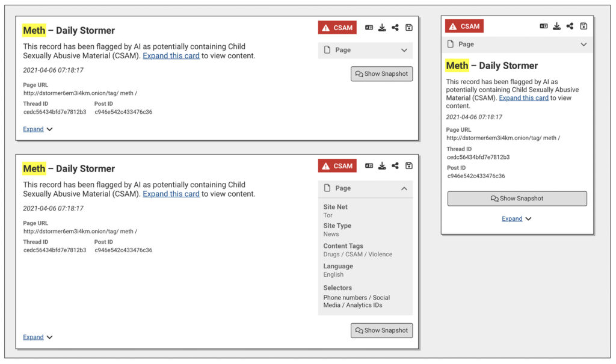Show Snapshot below the Selectors section
Image resolution: width=616 pixels, height=364 pixels.
[382, 330]
